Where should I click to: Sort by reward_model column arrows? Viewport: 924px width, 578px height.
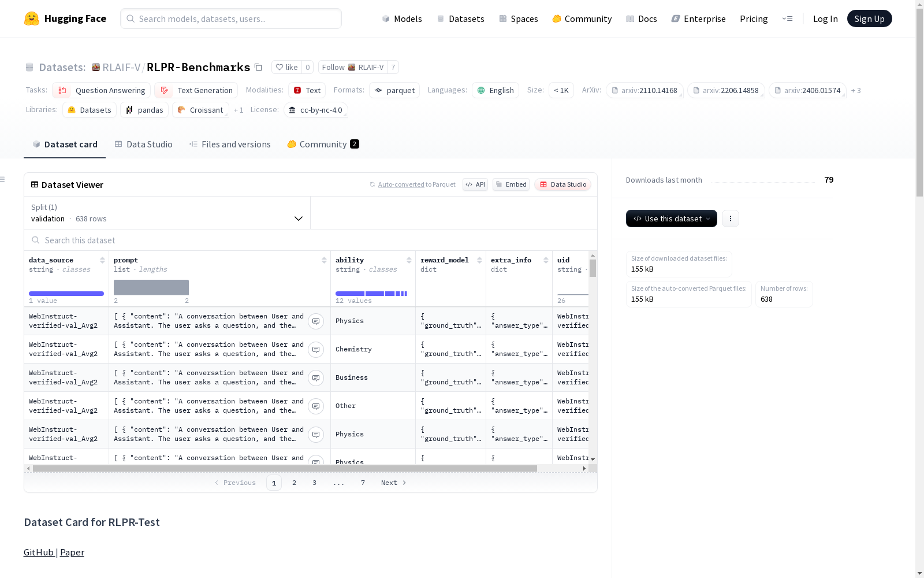click(x=479, y=260)
